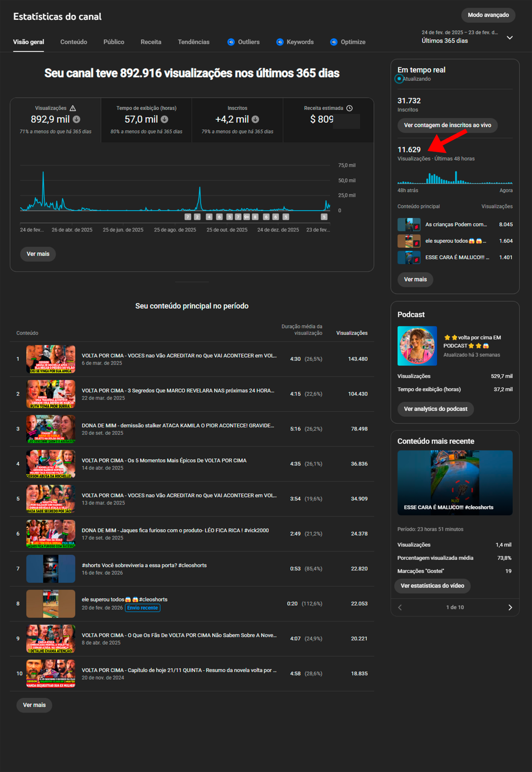Click the 31.732 Inscritos count
The height and width of the screenshot is (772, 532).
pos(409,100)
